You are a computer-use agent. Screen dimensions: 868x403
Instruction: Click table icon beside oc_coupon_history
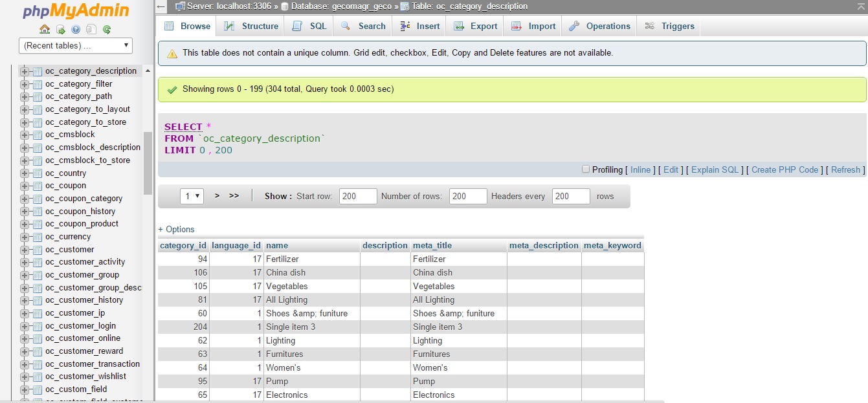[38, 212]
